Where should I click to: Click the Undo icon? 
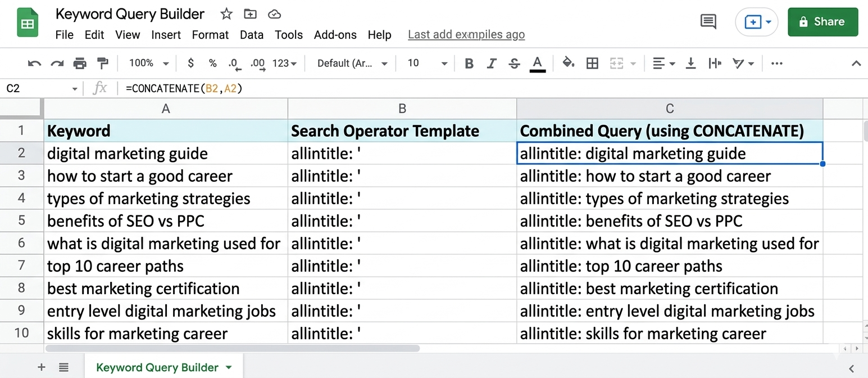pyautogui.click(x=34, y=63)
